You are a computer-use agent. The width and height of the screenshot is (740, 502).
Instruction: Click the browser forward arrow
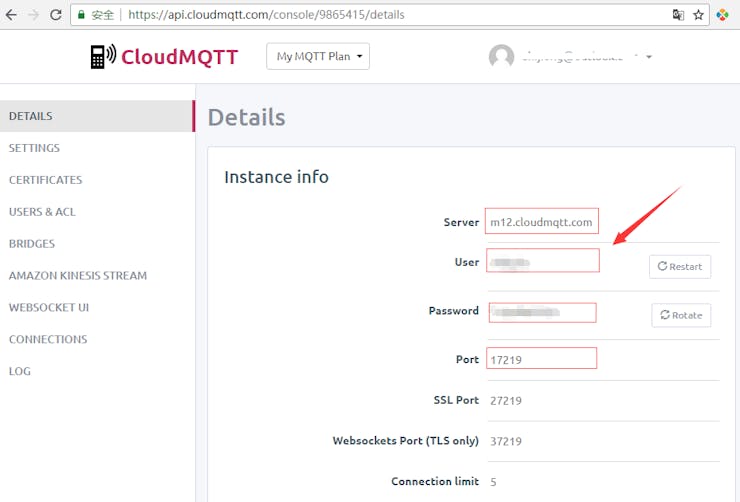tap(34, 15)
